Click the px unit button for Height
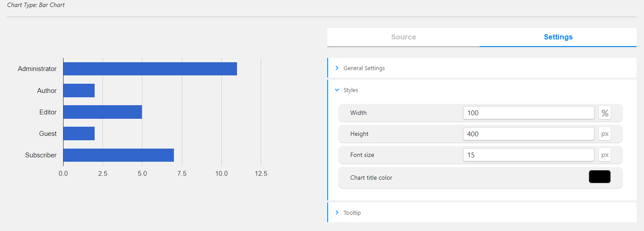This screenshot has height=231, width=644. pos(605,134)
